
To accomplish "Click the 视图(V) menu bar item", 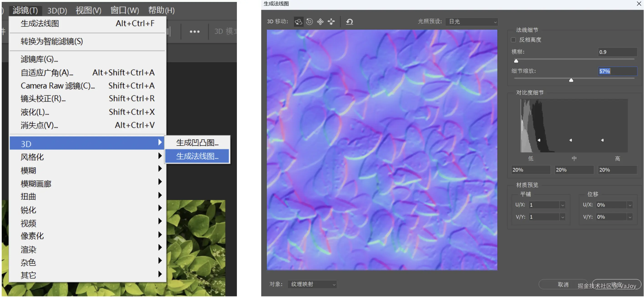I will pyautogui.click(x=88, y=10).
